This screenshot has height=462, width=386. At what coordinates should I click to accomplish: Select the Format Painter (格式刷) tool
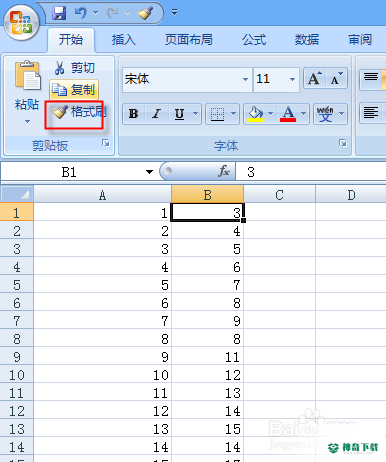point(79,112)
